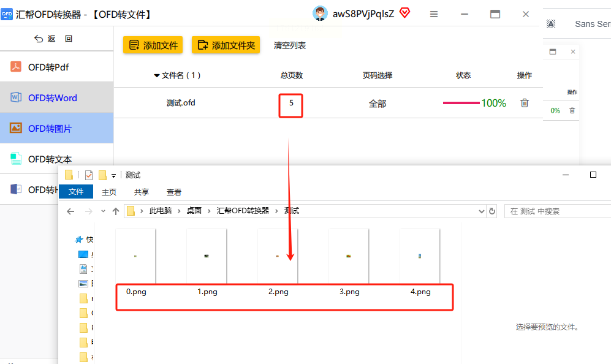This screenshot has width=611, height=364.
Task: Click Explorer up-one-level arrow
Action: [116, 211]
